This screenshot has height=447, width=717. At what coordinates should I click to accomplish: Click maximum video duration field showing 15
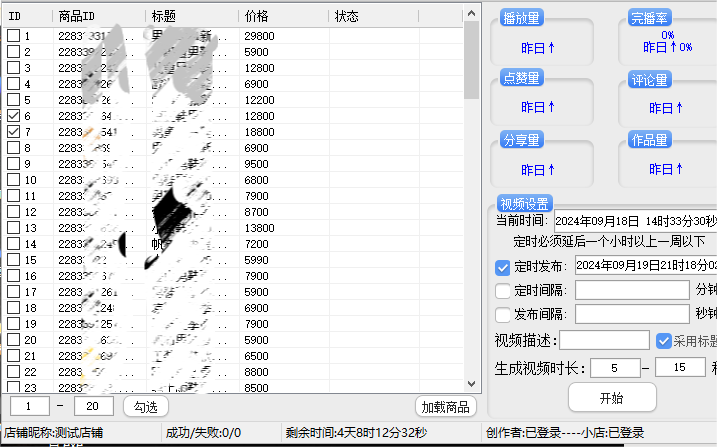(680, 367)
